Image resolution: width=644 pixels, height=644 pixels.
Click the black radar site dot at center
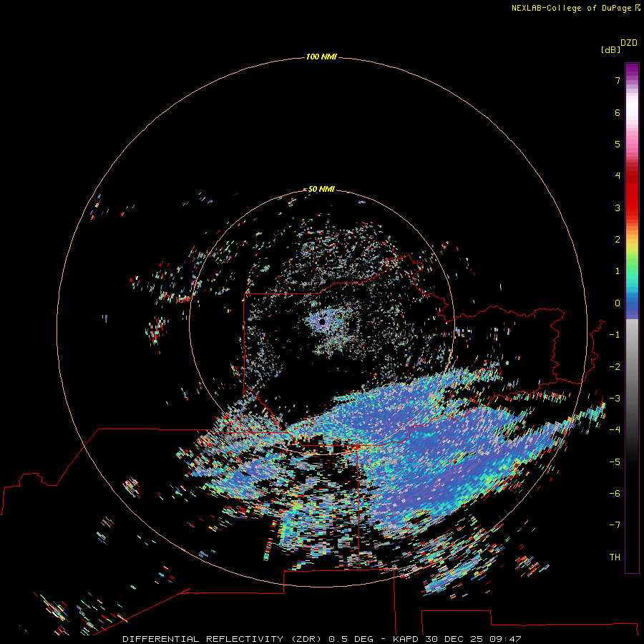322,321
